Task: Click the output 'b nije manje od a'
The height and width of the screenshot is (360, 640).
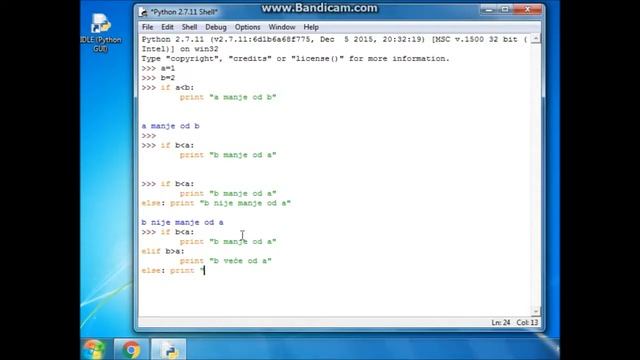Action: [x=182, y=222]
